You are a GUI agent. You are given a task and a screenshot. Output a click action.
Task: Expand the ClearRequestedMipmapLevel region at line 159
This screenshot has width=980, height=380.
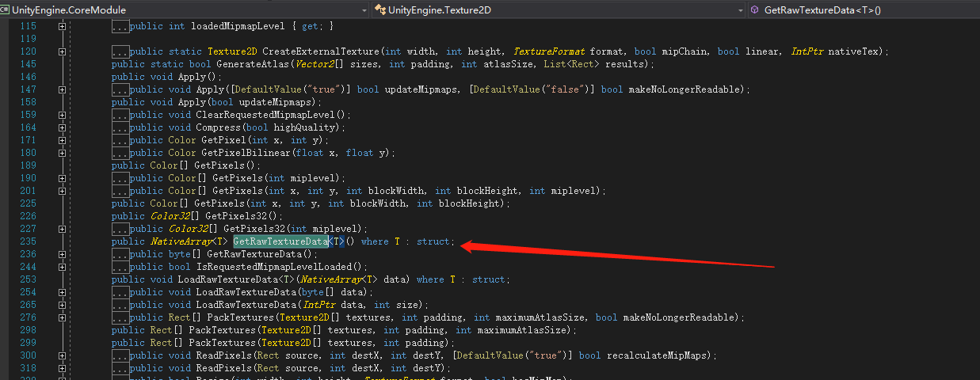point(62,115)
